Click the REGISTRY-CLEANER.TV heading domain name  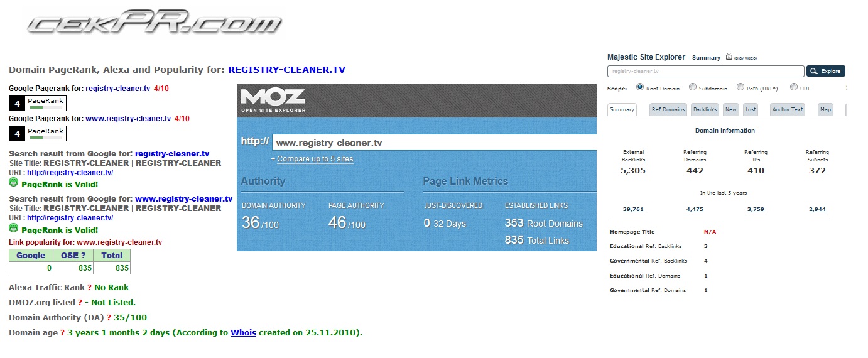287,70
